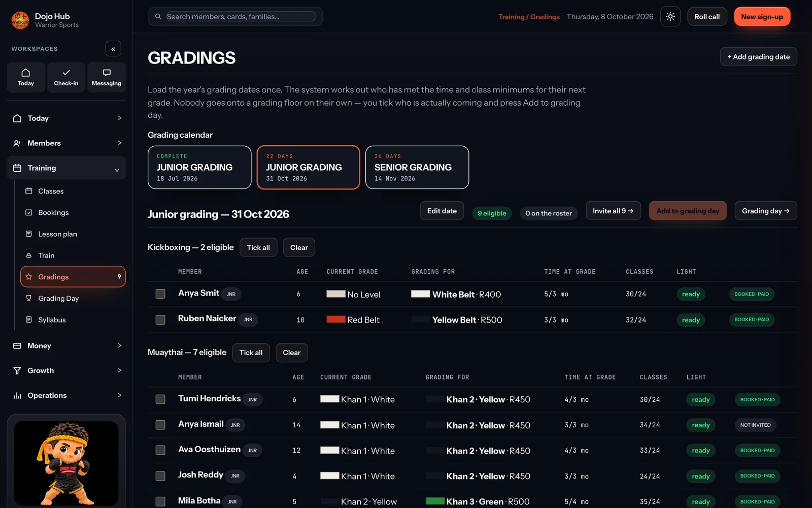Viewport: 812px width, 508px height.
Task: Open Grading day arrow button
Action: click(x=766, y=211)
